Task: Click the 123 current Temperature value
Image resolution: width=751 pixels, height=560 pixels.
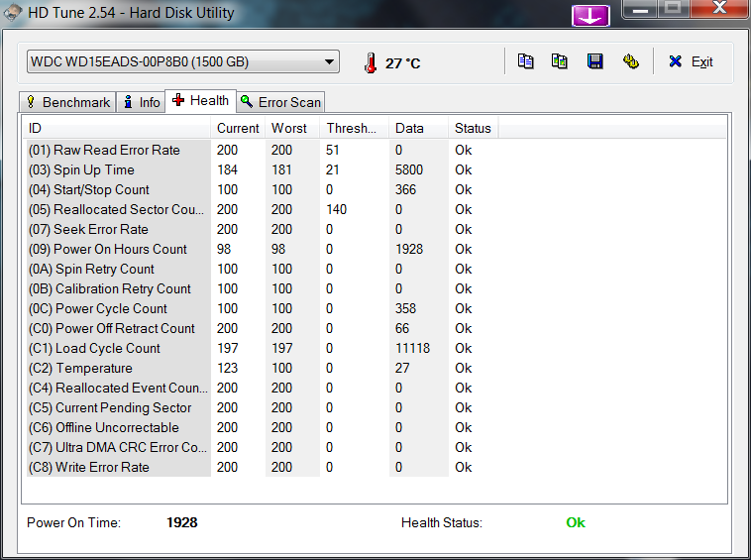Action: pos(228,368)
